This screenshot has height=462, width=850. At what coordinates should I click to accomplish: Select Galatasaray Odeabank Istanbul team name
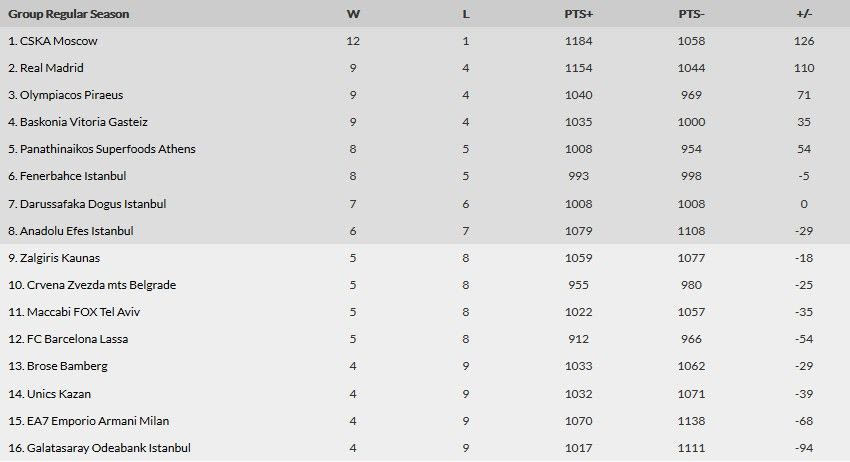tap(99, 448)
